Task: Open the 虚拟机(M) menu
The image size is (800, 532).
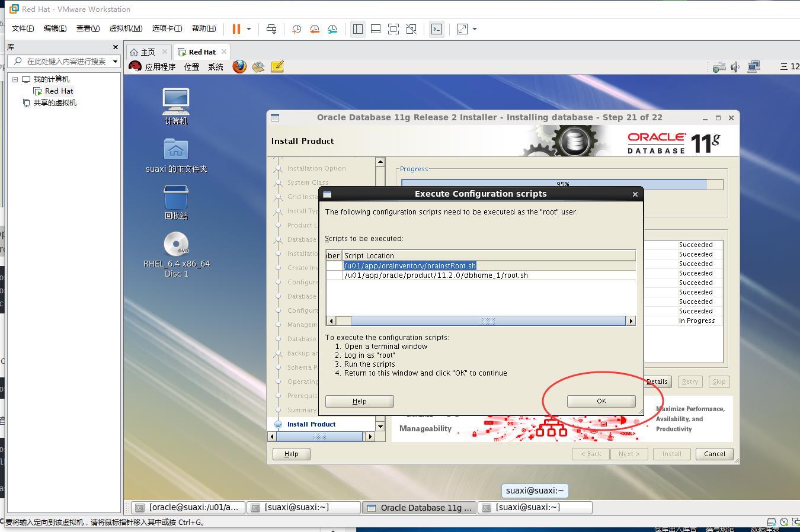Action: (126, 28)
